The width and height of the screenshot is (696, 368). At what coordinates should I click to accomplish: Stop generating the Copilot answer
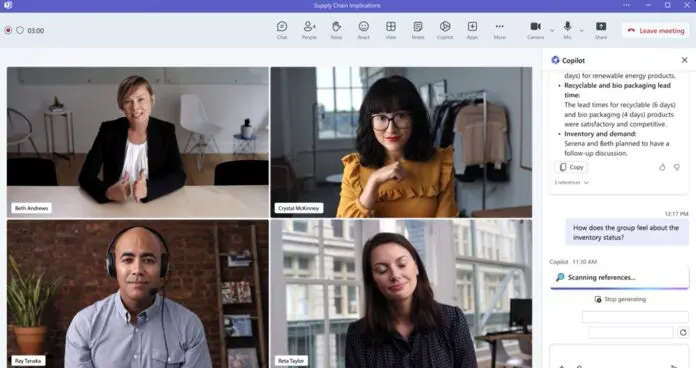point(620,299)
